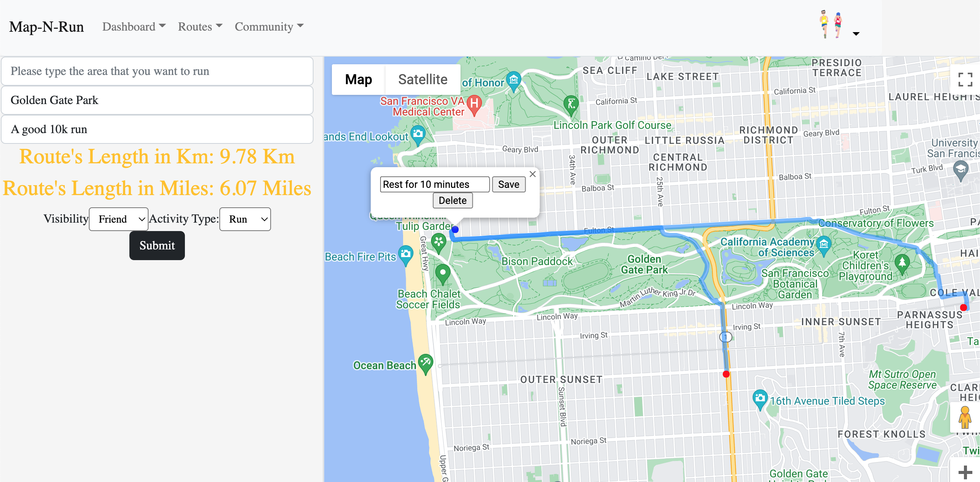This screenshot has height=482, width=980.
Task: Switch to Map view tab
Action: (x=358, y=80)
